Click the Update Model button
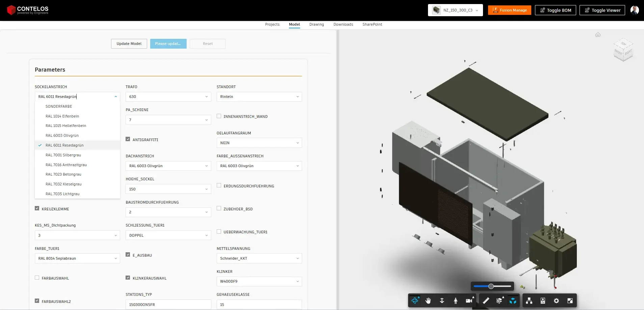 click(x=129, y=44)
